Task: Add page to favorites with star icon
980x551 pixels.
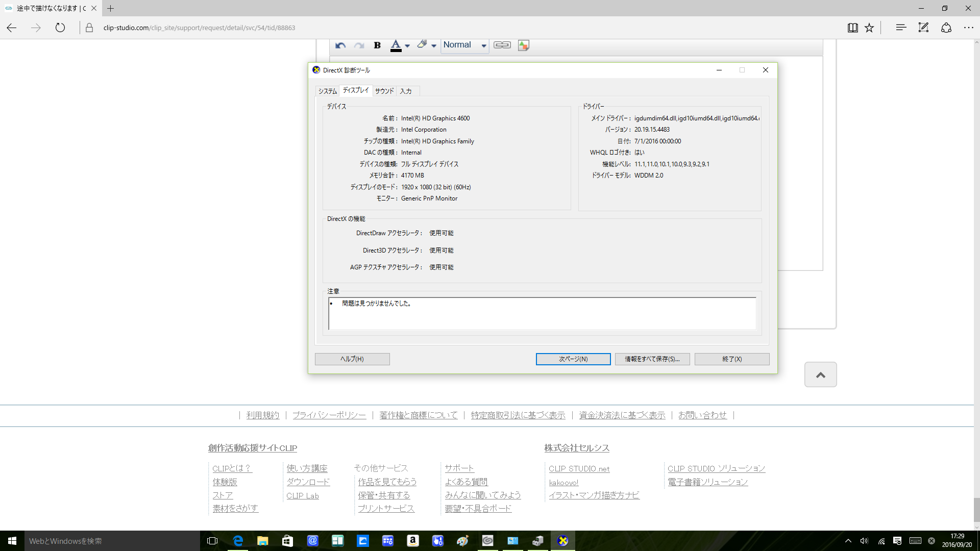Action: tap(869, 28)
